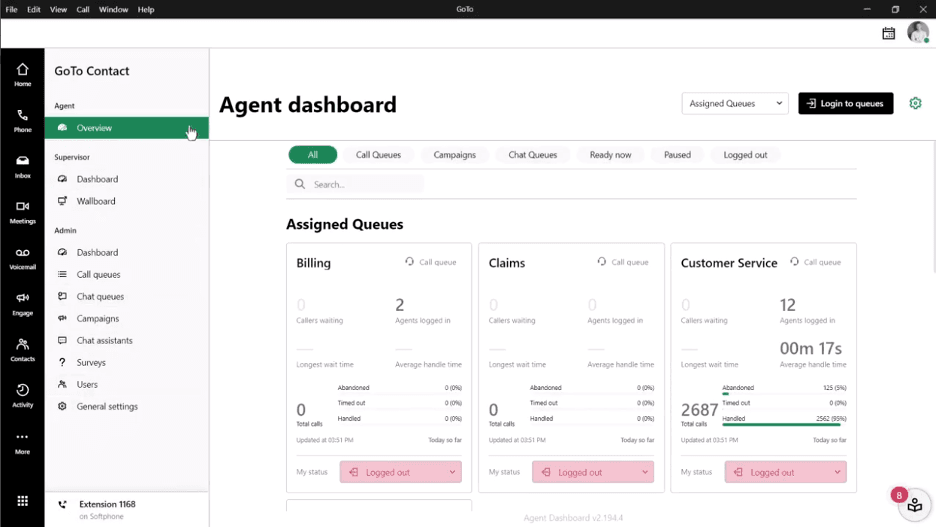
Task: Click the Customer Service card title
Action: point(729,263)
